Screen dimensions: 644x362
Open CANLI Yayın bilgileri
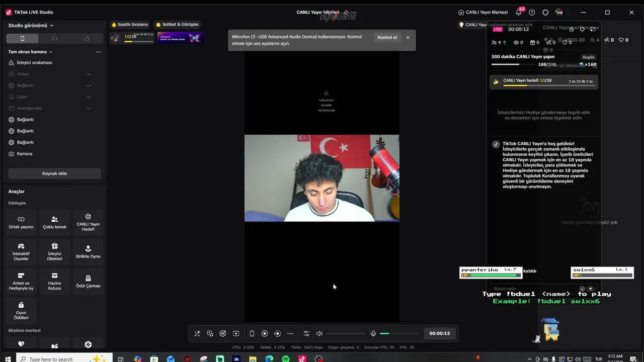pos(317,12)
